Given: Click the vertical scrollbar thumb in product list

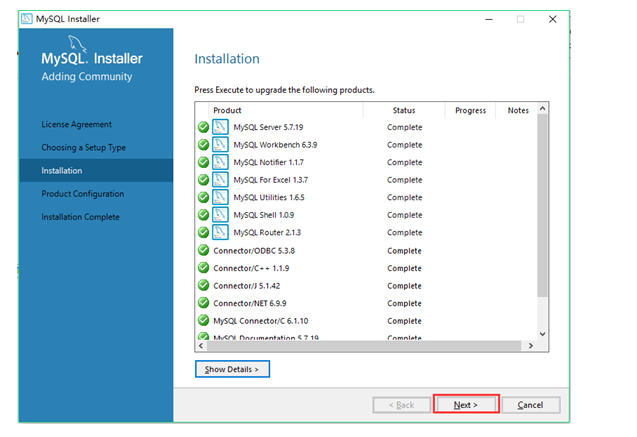Looking at the screenshot, I should 542,205.
